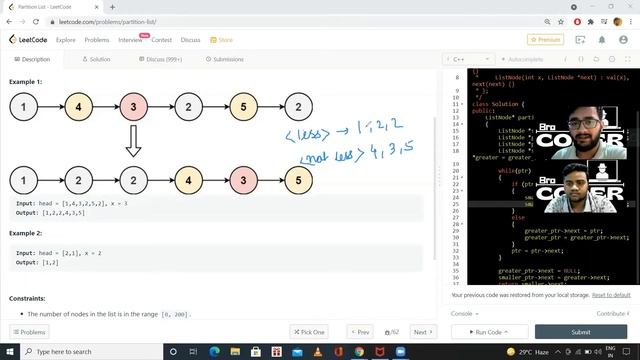Image resolution: width=640 pixels, height=360 pixels.
Task: Go back with the browser back arrow
Action: pos(9,22)
